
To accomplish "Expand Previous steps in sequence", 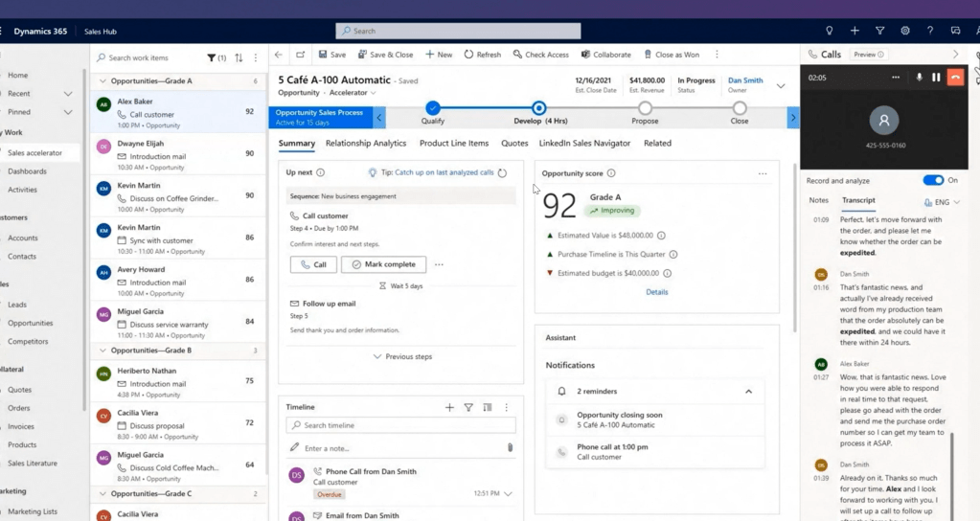I will [402, 356].
